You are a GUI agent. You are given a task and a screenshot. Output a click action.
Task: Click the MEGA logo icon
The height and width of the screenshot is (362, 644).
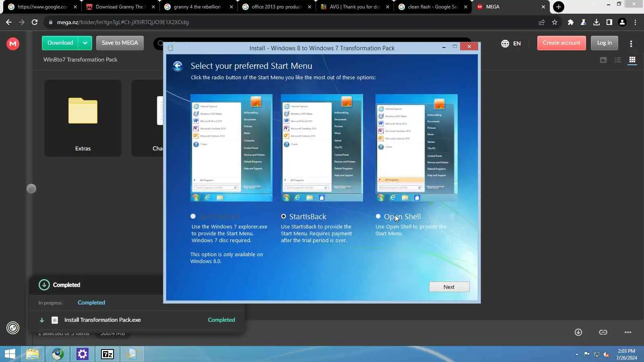pos(13,43)
